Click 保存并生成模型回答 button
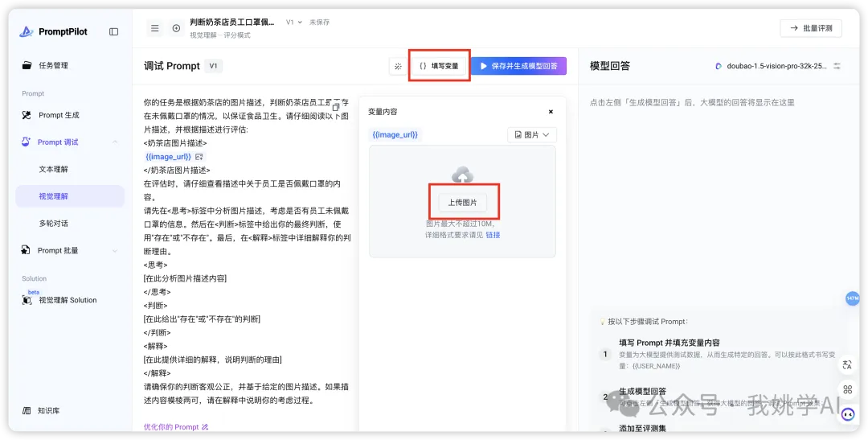The image size is (868, 440). point(518,66)
